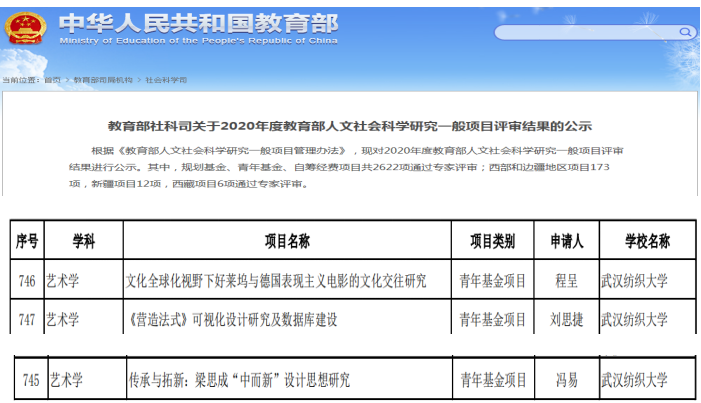The width and height of the screenshot is (701, 403).
Task: Click the English Ministry of Education subtitle
Action: (198, 42)
